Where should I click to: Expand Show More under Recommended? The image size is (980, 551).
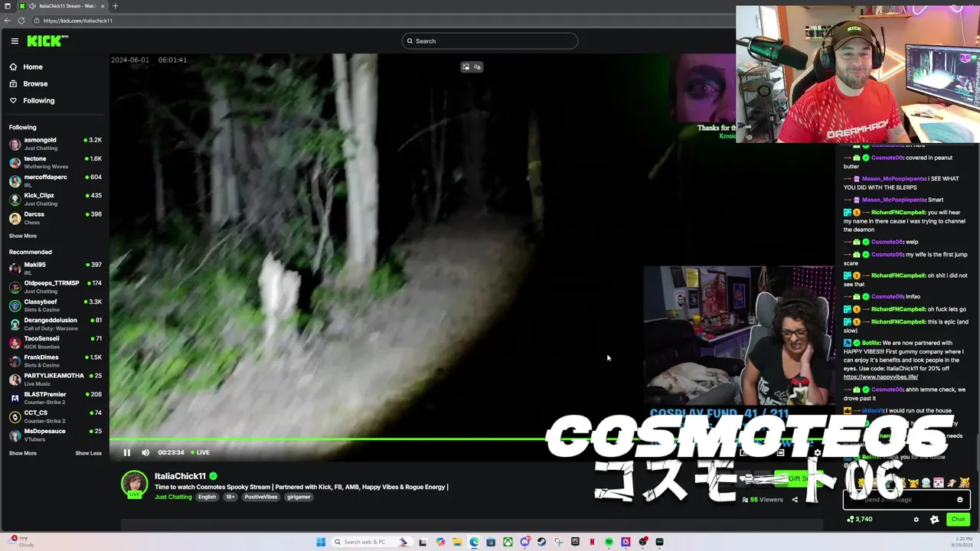tap(23, 453)
